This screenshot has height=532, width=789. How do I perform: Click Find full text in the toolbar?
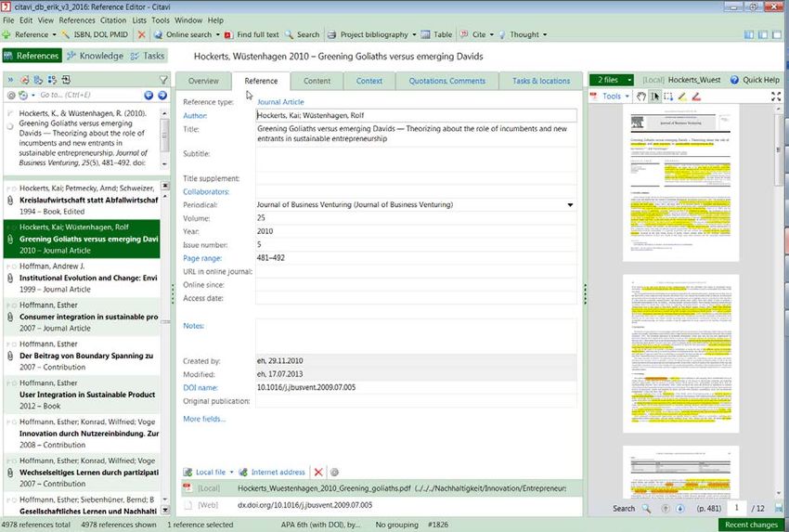pyautogui.click(x=252, y=34)
